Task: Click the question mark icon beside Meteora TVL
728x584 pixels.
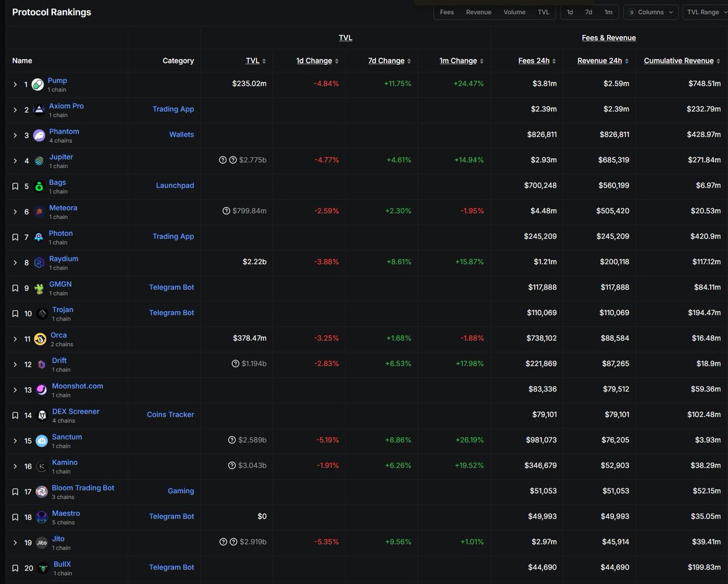Action: (227, 211)
